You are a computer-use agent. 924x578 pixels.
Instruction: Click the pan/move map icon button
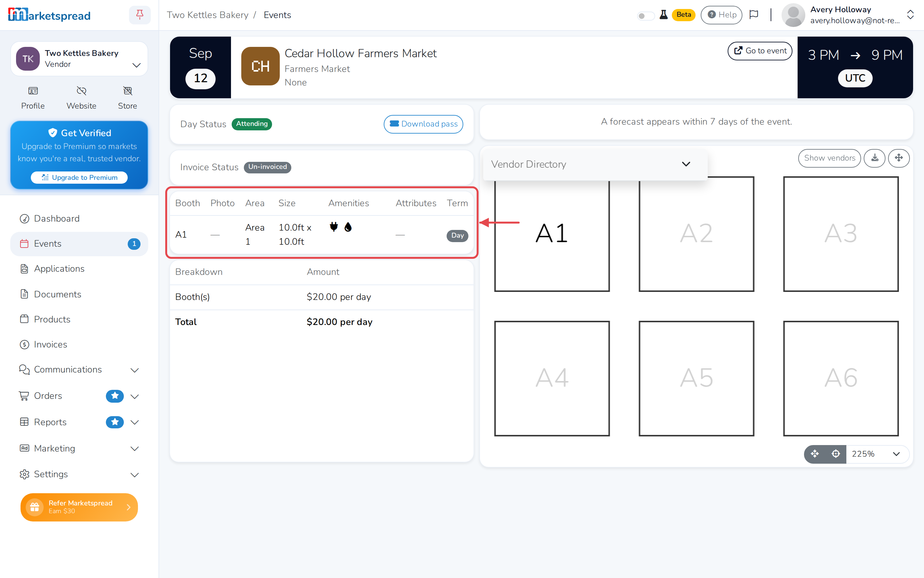point(899,158)
